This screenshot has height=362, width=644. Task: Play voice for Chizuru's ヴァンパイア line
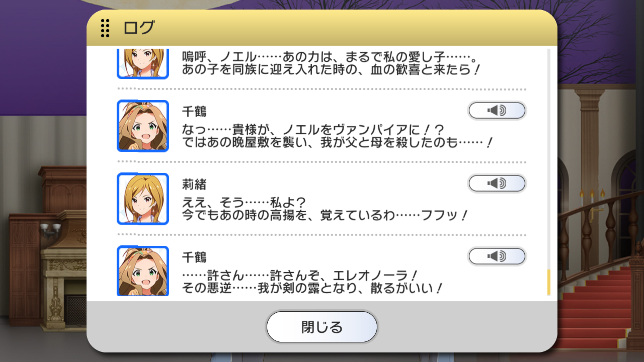point(497,110)
